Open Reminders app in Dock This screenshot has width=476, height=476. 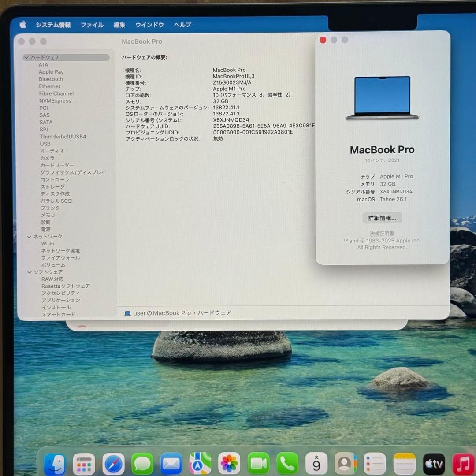[375, 464]
